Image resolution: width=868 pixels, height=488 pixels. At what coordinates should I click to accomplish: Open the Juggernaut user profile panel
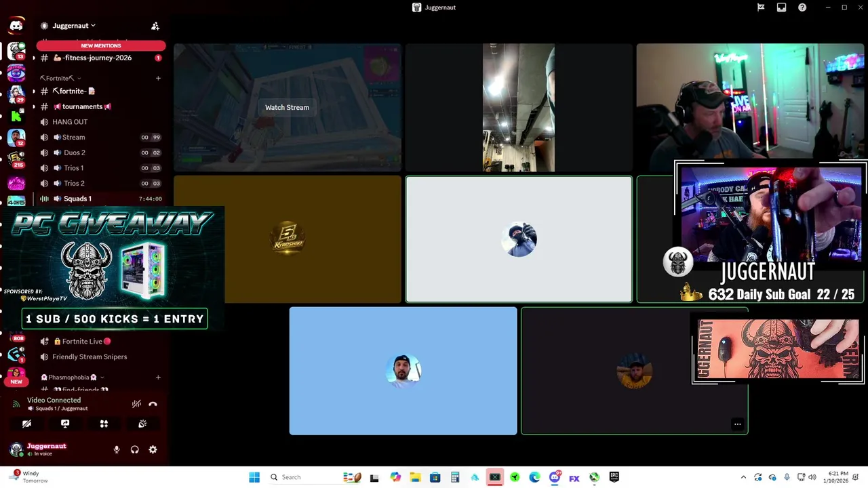(x=47, y=449)
